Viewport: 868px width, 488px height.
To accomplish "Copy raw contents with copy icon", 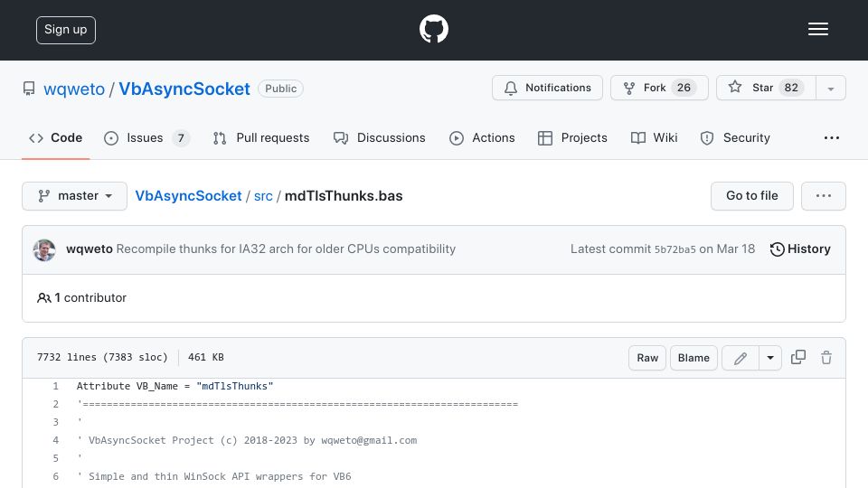I will [x=797, y=358].
